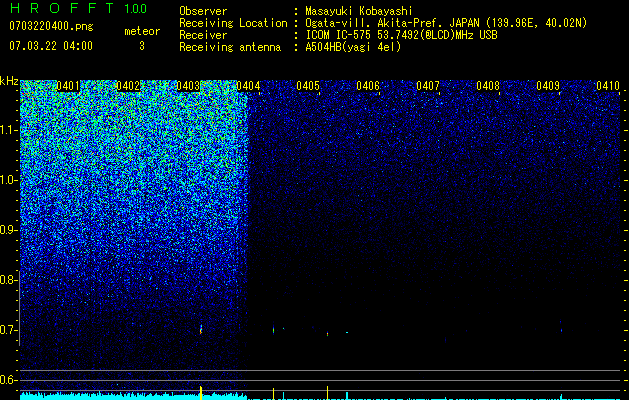The image size is (629, 400).
Task: Click the antenna A504HB(yagi 4el) text
Action: (353, 47)
